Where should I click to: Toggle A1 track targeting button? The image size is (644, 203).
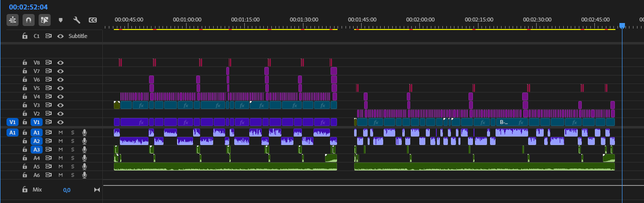tap(37, 132)
